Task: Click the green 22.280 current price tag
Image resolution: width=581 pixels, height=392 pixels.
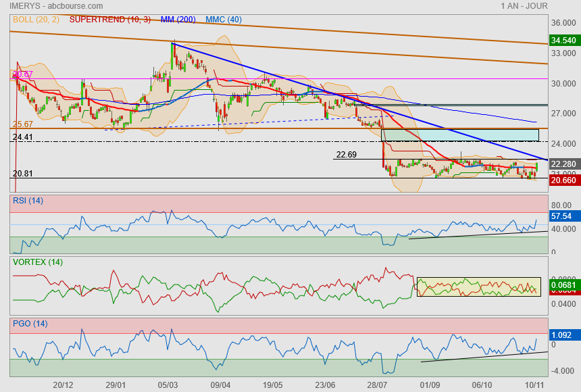Action: [x=564, y=164]
